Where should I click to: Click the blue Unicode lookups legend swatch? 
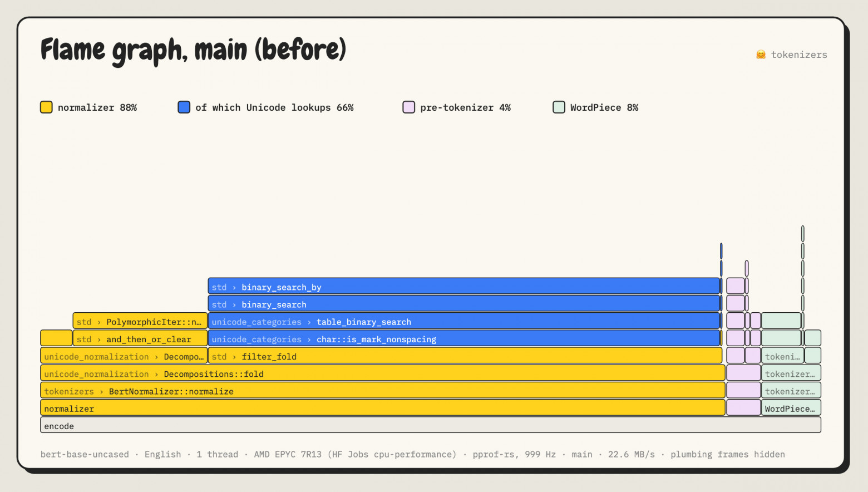click(184, 107)
